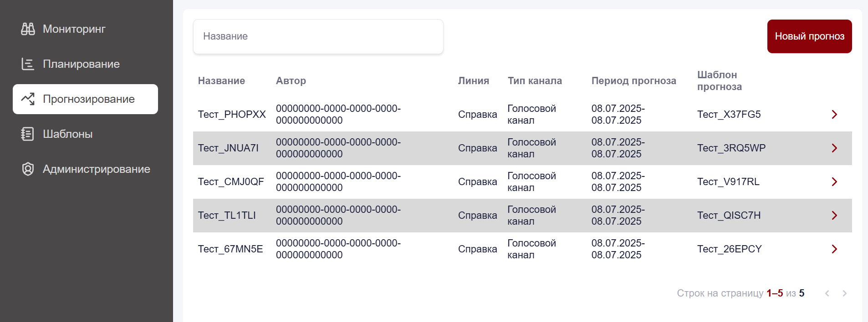This screenshot has width=868, height=322.
Task: Expand the Тест_PHOPXX row chevron
Action: click(x=834, y=115)
